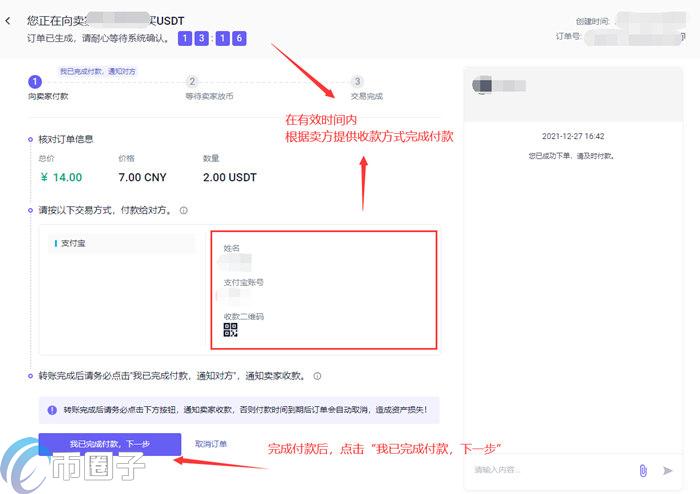The height and width of the screenshot is (494, 700).
Task: Click chat message 您已成功下单，请及时付款
Action: click(x=571, y=156)
